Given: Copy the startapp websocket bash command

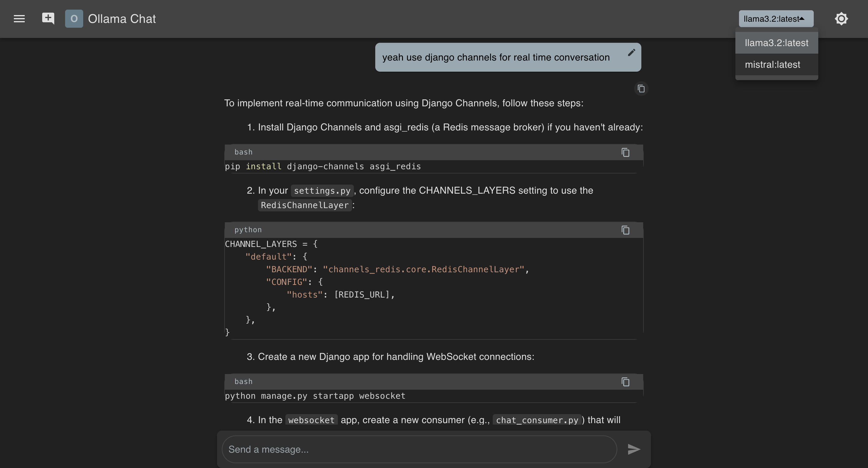Looking at the screenshot, I should coord(625,382).
